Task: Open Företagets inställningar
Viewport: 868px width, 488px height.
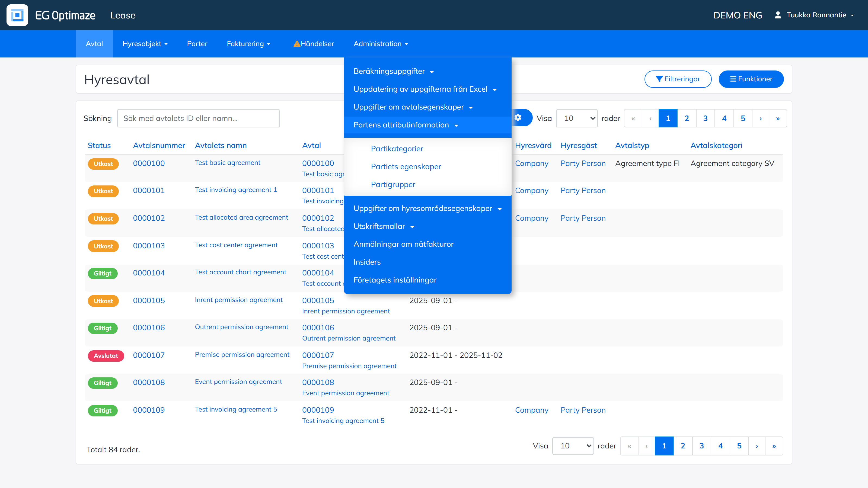Action: click(x=395, y=280)
